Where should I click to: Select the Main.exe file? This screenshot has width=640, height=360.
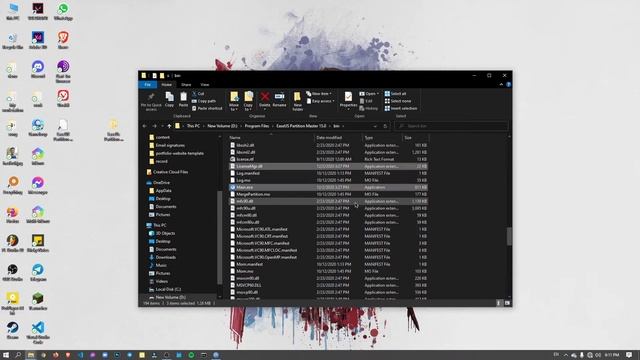[x=328, y=187]
